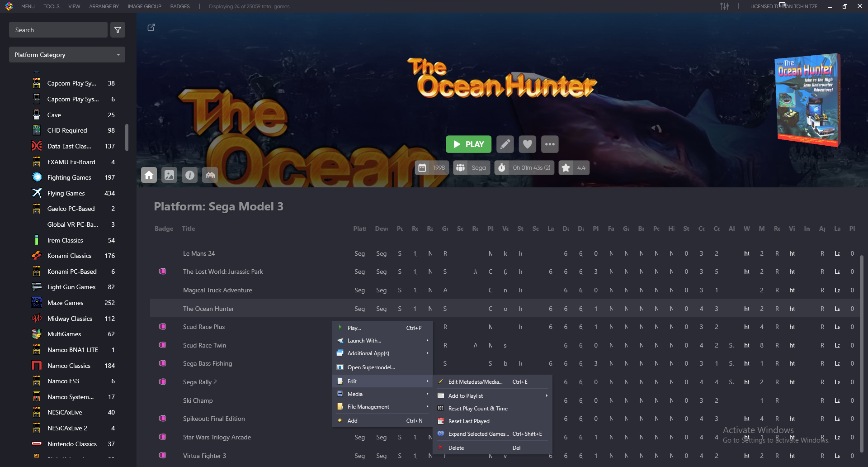Click in the Search input field
The width and height of the screenshot is (868, 467).
pos(58,30)
